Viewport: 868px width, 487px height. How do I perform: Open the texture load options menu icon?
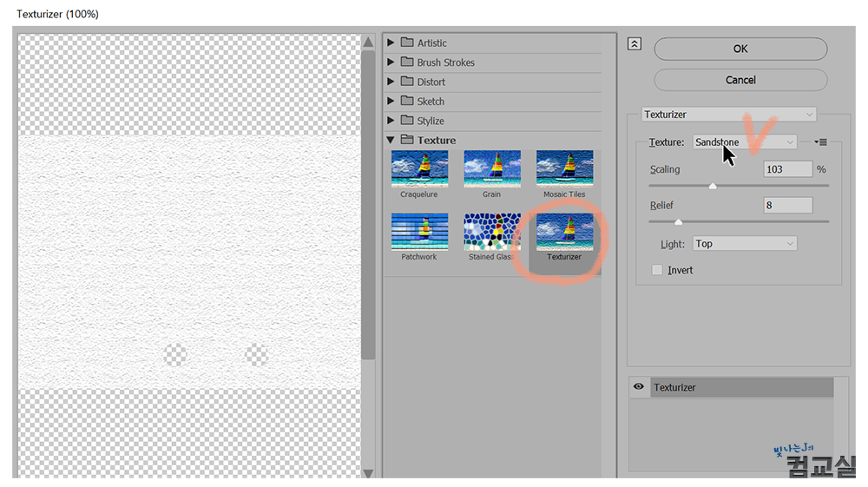point(820,142)
